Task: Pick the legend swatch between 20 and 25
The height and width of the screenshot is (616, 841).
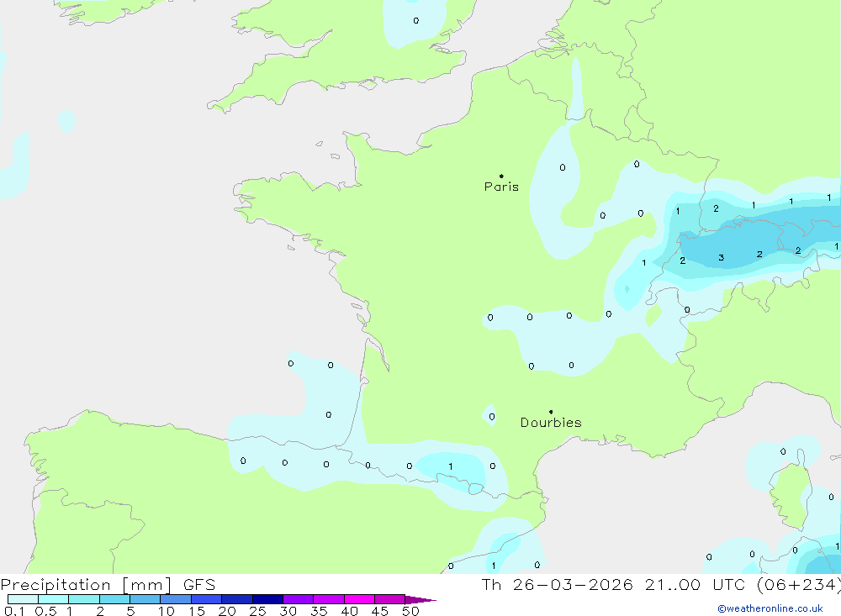Action: click(237, 599)
